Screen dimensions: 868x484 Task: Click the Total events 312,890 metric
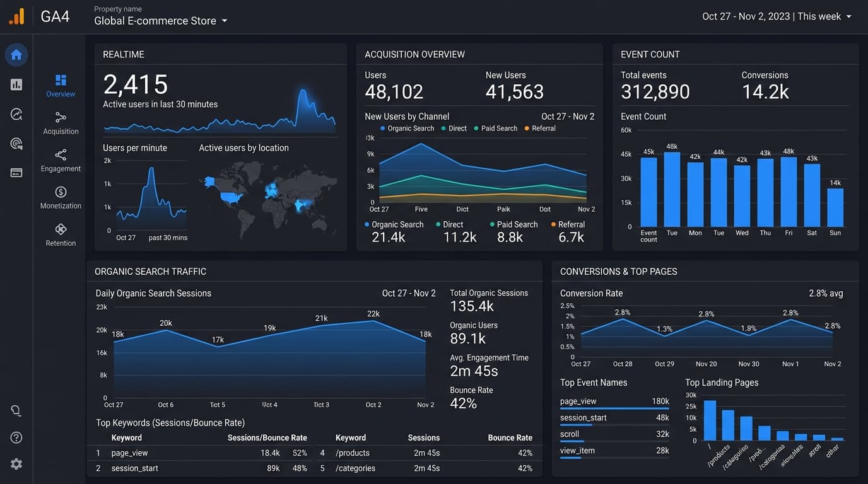655,86
